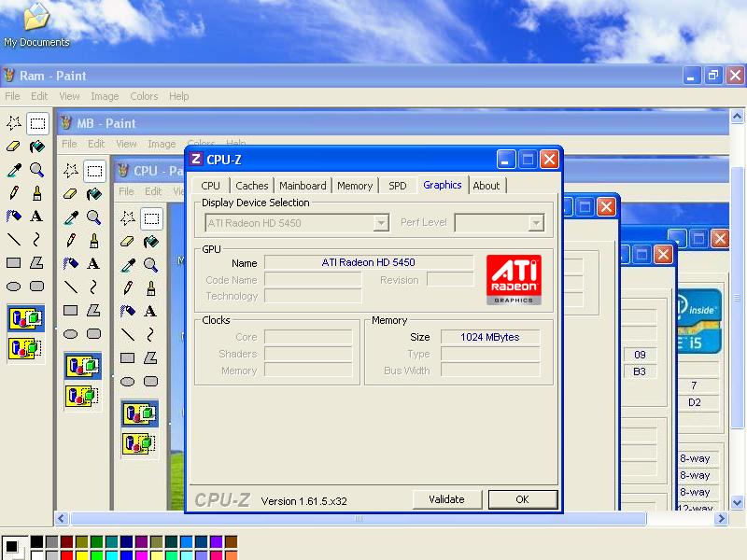Select the Text tool in Ram - Paint toolbox

coord(36,217)
